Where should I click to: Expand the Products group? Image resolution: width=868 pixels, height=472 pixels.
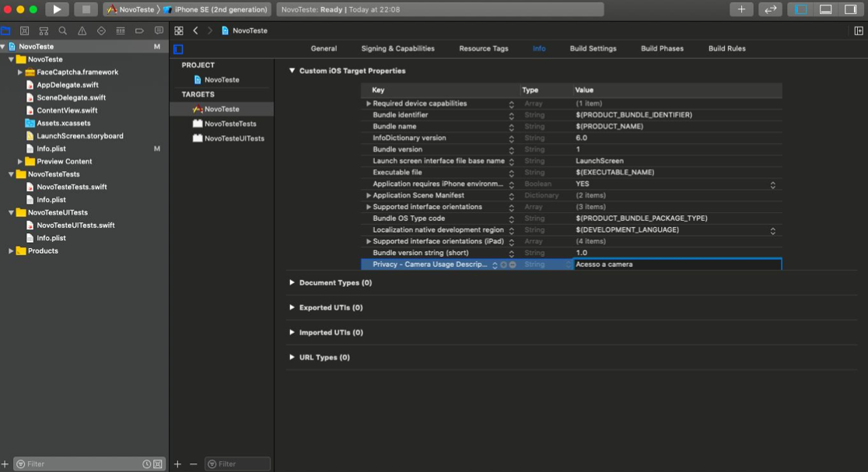click(x=11, y=251)
